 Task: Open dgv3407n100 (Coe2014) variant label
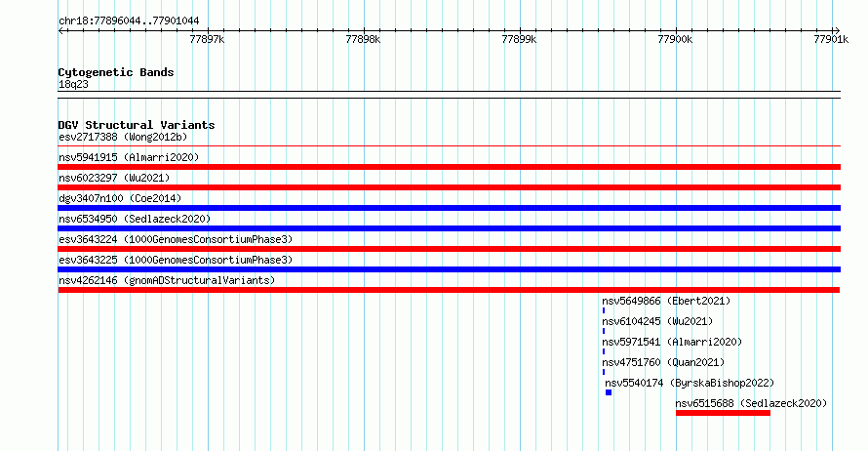point(120,198)
